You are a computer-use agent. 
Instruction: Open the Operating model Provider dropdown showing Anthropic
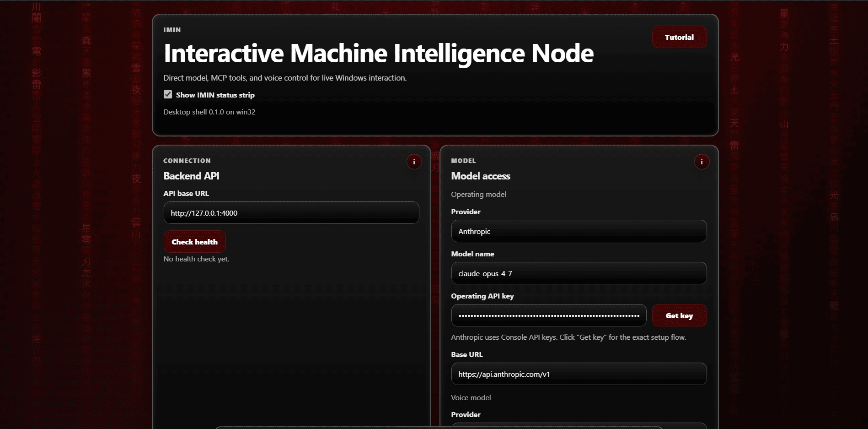click(579, 231)
